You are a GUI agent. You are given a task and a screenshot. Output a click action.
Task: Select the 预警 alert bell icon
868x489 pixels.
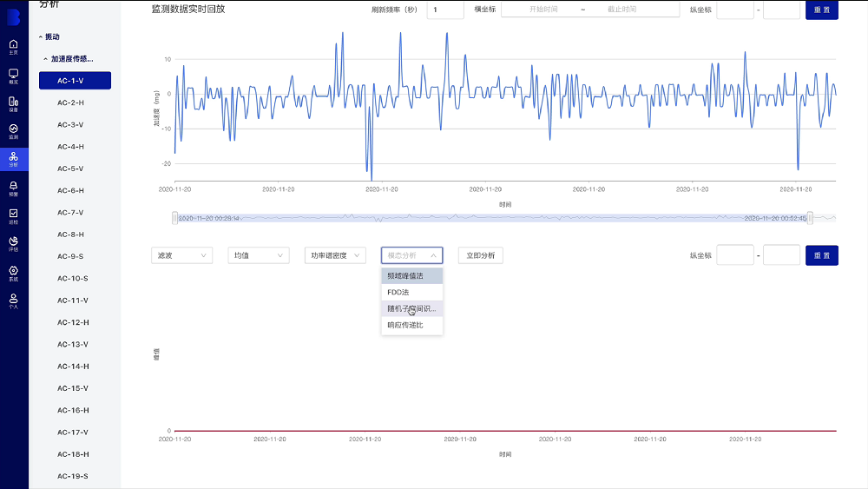click(13, 188)
